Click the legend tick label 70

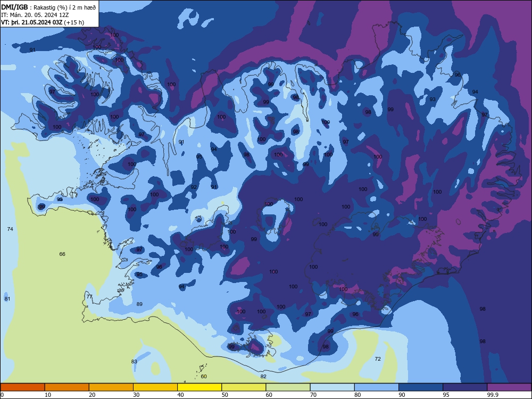click(313, 395)
